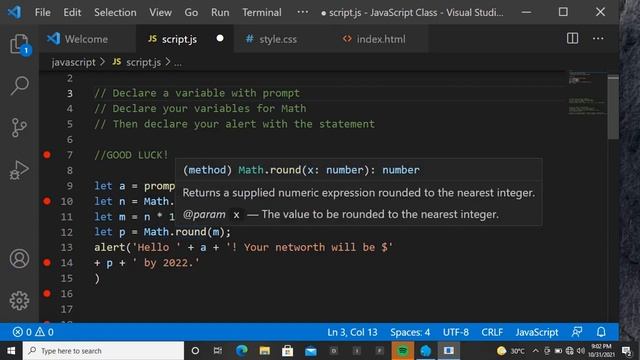
Task: Open File Explorer from the taskbar
Action: 264,351
